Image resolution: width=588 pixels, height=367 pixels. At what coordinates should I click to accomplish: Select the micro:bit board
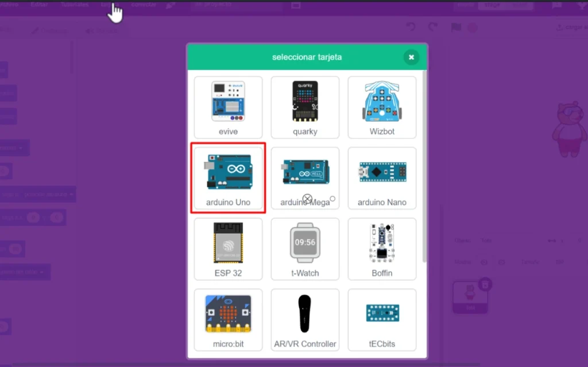228,319
